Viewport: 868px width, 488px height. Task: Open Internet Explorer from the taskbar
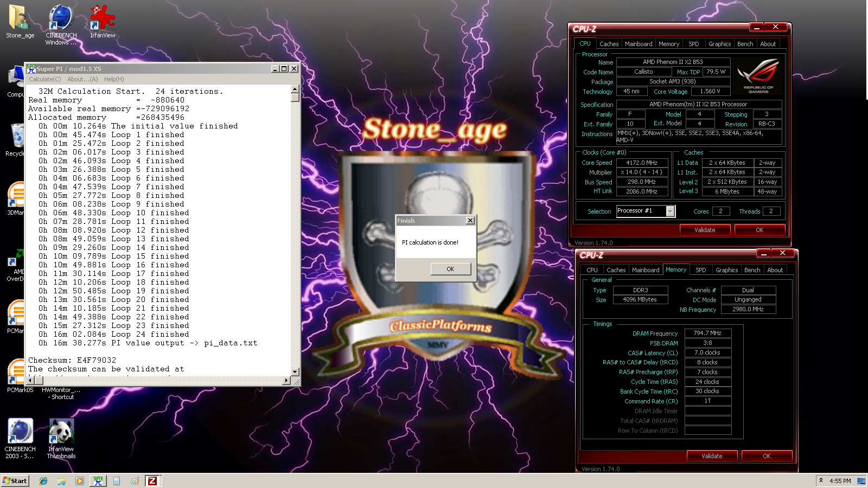43,481
